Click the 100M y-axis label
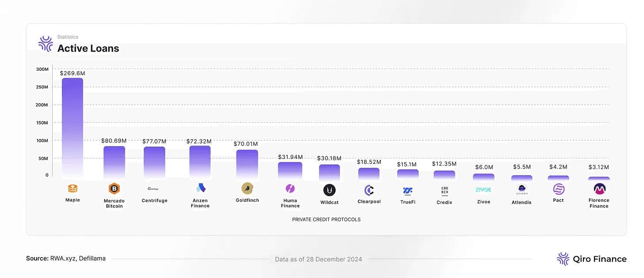This screenshot has height=278, width=644. click(42, 140)
